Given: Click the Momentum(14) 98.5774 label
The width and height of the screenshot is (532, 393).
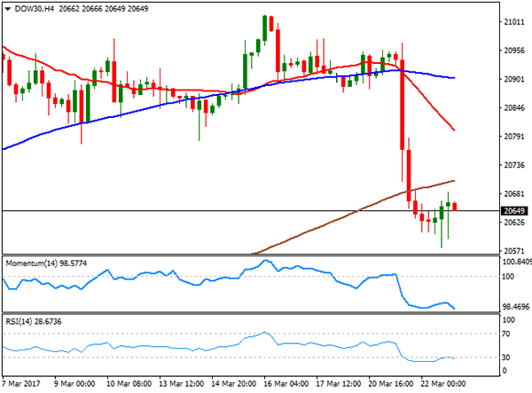Looking at the screenshot, I should click(46, 263).
